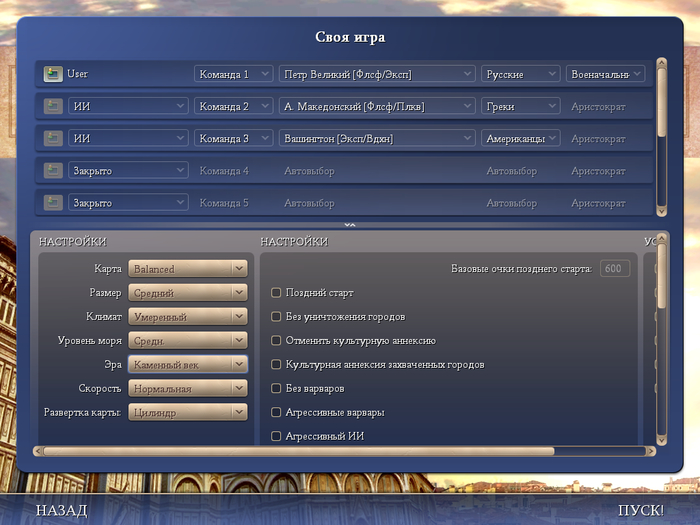This screenshot has width=700, height=525.
Task: Toggle Без уничтожения городов option
Action: tap(276, 317)
